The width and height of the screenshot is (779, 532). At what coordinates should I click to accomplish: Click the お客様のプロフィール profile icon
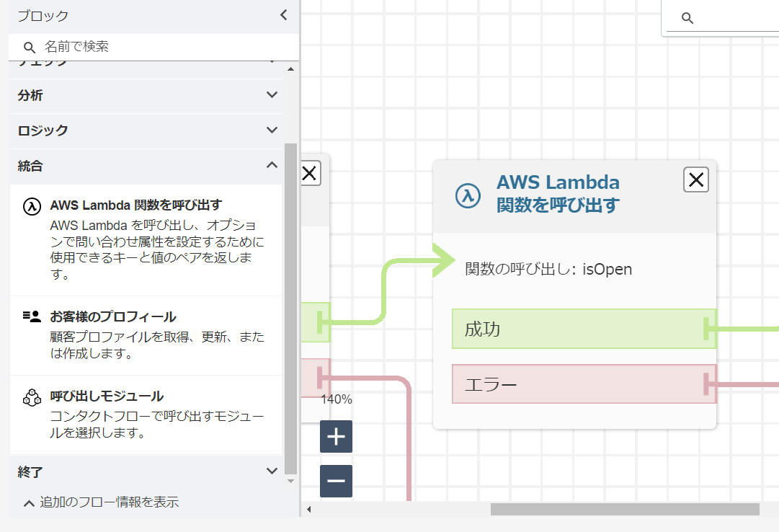pos(32,316)
